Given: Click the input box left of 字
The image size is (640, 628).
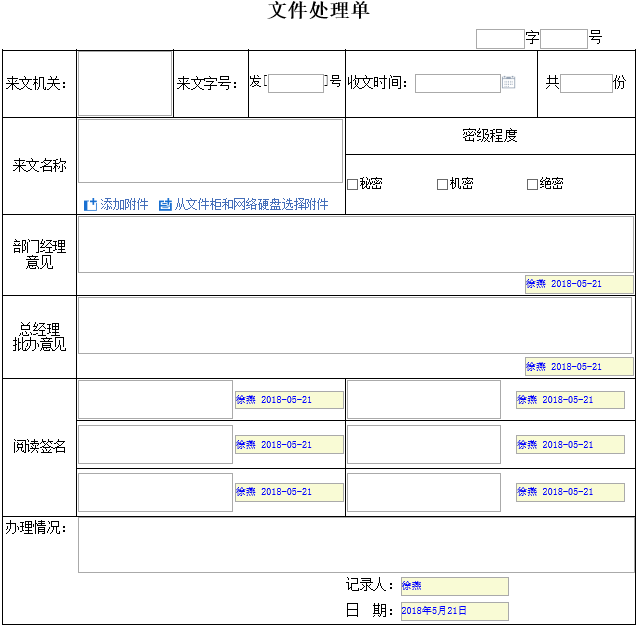Looking at the screenshot, I should tap(500, 39).
